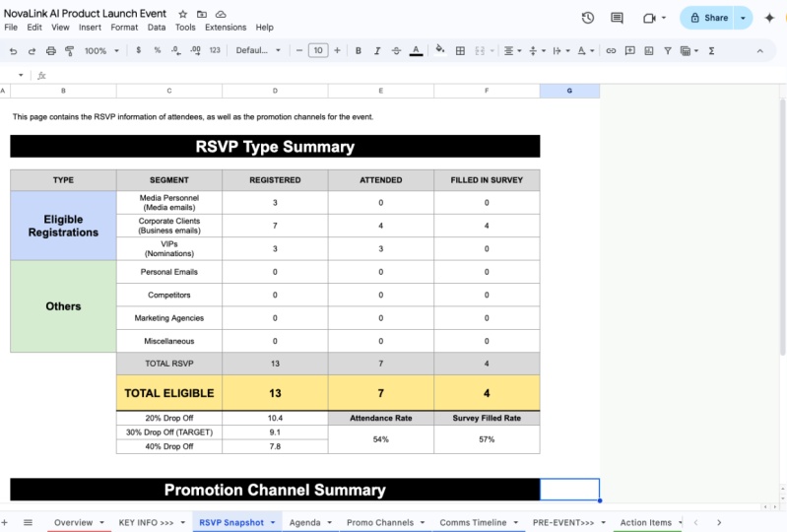Open the Insert menu
The height and width of the screenshot is (532, 787).
(90, 28)
